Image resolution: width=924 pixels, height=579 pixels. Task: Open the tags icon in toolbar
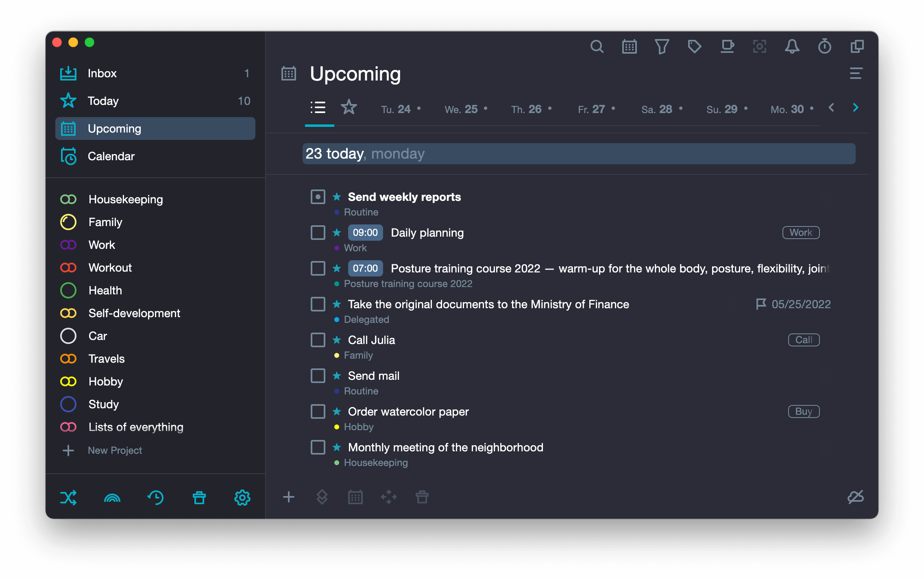coord(694,47)
